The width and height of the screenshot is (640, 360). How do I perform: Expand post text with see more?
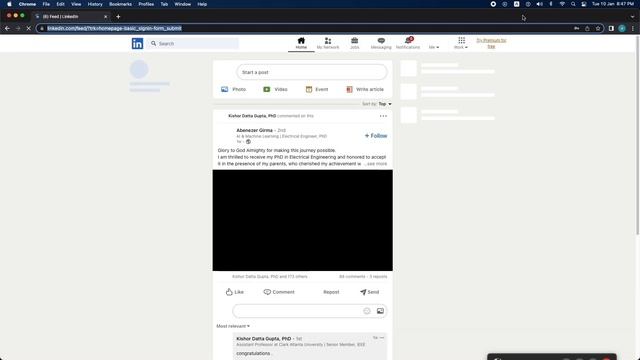click(377, 164)
